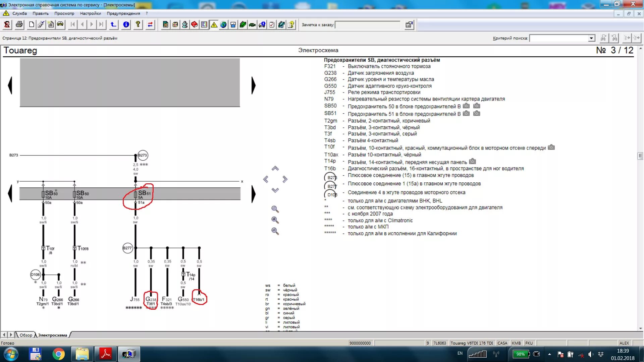The image size is (644, 362).
Task: Open the search criterion dropdown arrow
Action: point(591,38)
